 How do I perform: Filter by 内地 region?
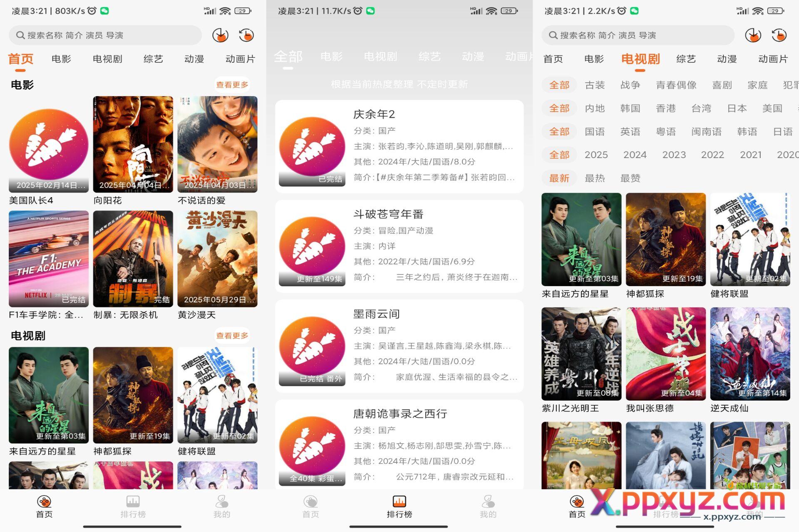pyautogui.click(x=595, y=109)
